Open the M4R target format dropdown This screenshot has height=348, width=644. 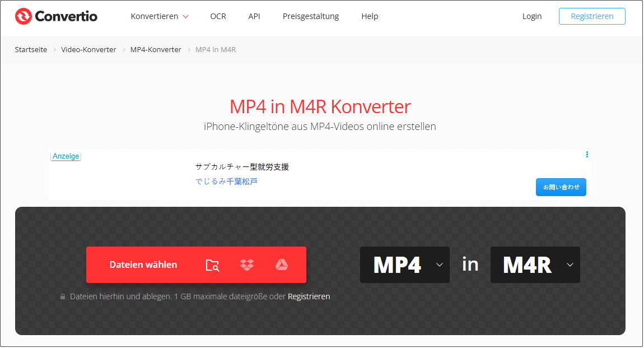point(535,265)
